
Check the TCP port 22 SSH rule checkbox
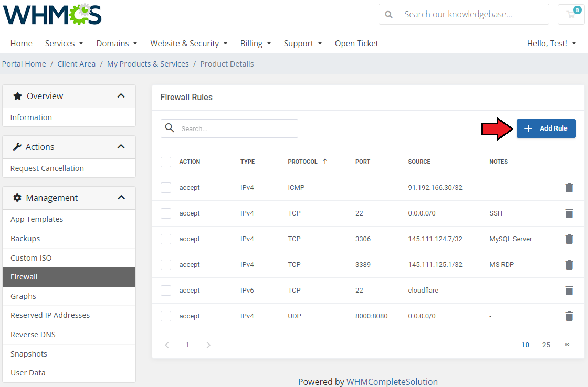166,213
